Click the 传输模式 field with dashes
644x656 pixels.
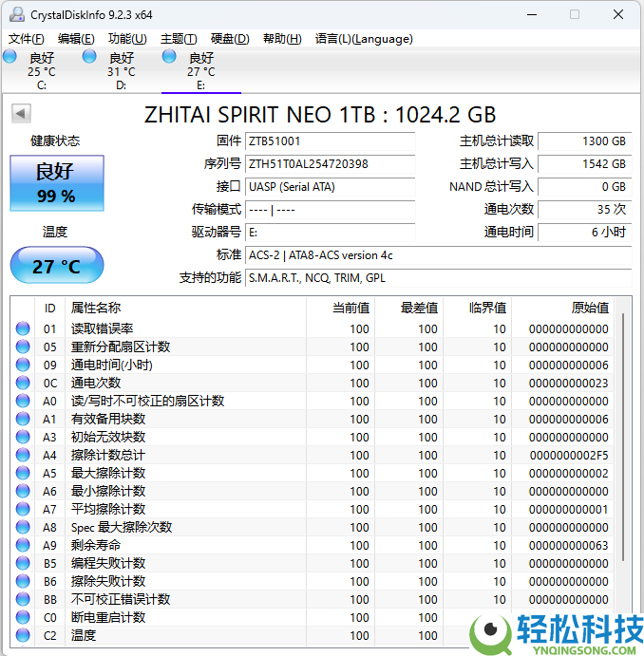(331, 210)
